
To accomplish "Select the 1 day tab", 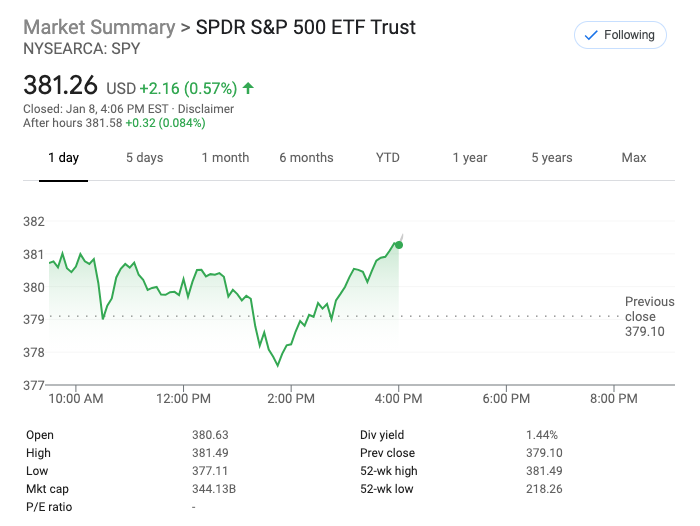I will click(63, 158).
